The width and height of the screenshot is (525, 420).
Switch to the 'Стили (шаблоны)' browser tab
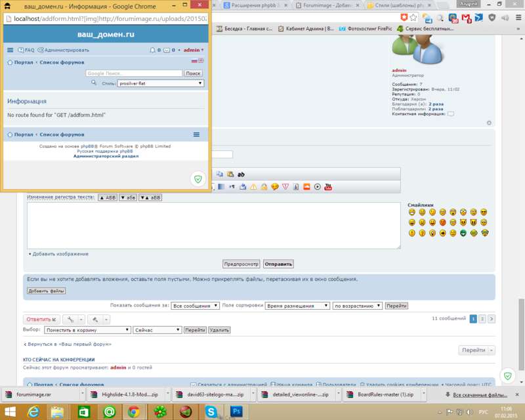pos(399,5)
